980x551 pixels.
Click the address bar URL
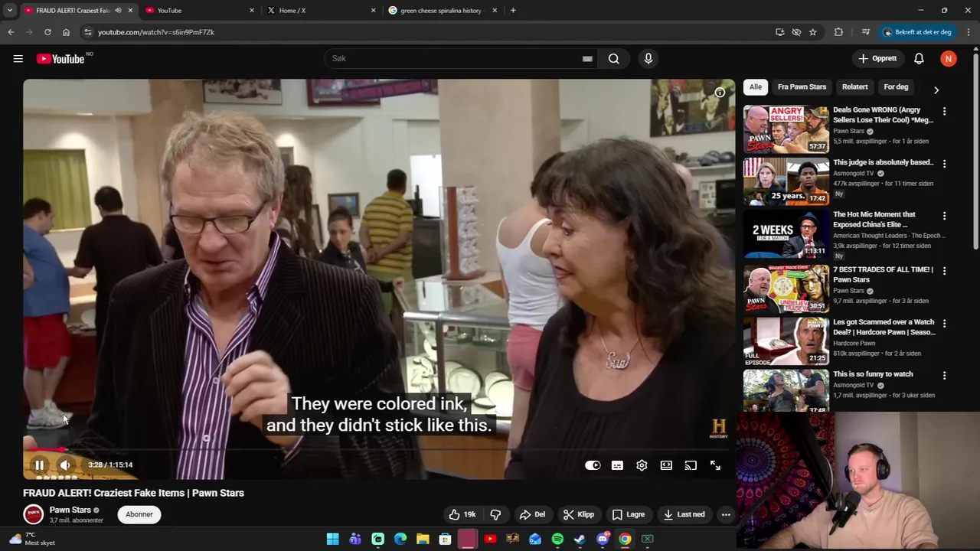click(x=156, y=32)
